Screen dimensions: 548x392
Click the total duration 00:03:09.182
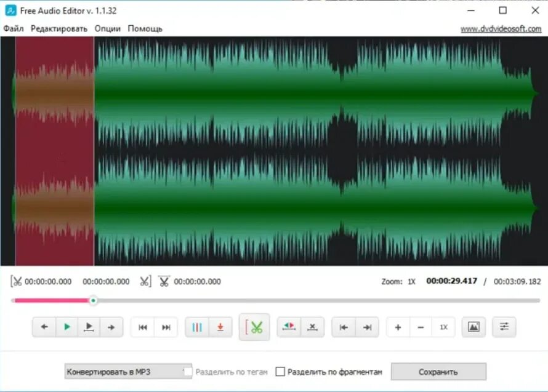click(x=517, y=282)
